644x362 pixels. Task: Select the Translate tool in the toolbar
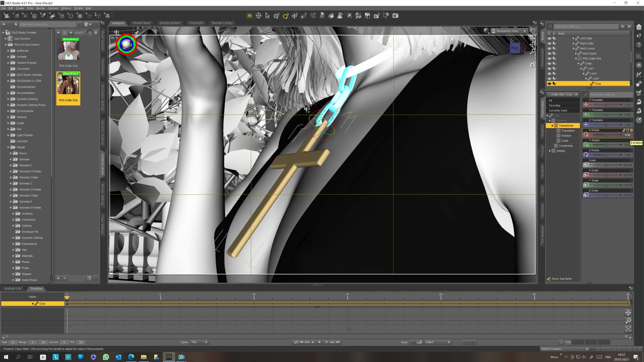click(x=294, y=16)
